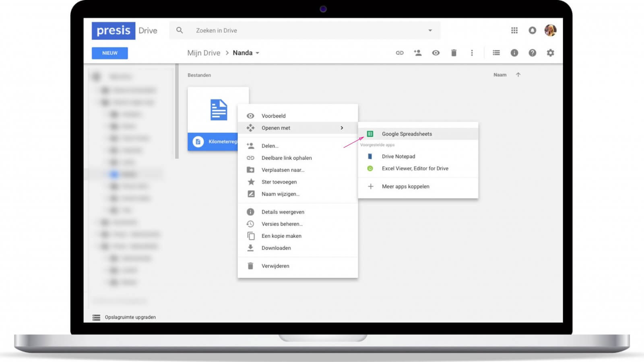644x362 pixels.
Task: Open notifications bell icon
Action: [532, 30]
